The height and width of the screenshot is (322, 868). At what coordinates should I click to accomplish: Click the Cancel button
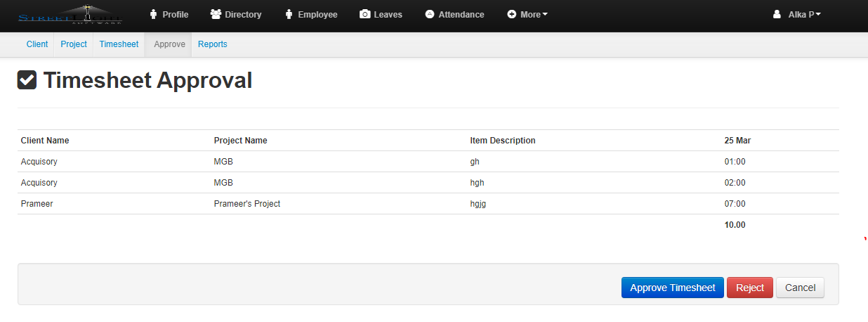click(x=800, y=288)
